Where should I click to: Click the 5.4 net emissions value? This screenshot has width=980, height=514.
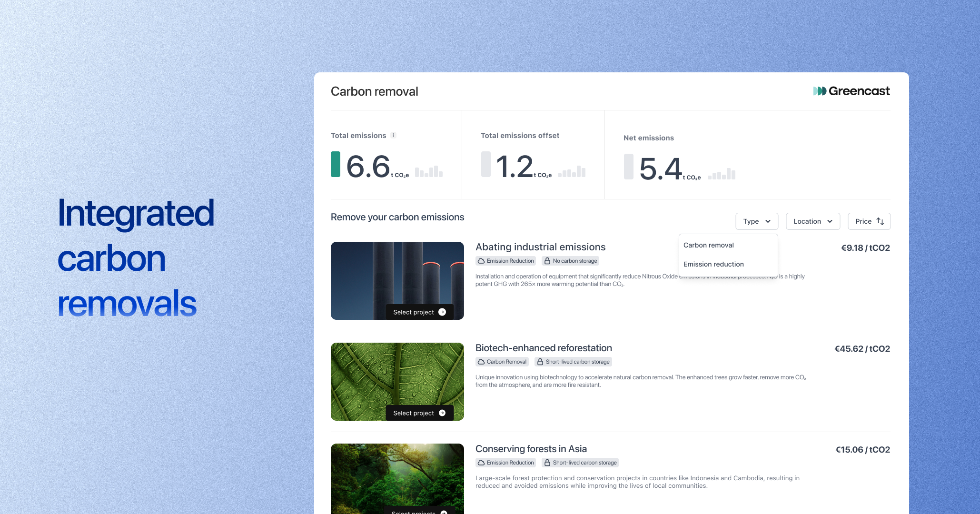tap(661, 169)
